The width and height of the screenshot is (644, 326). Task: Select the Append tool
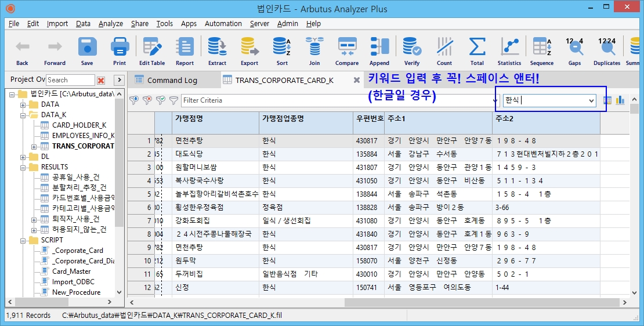[x=379, y=50]
